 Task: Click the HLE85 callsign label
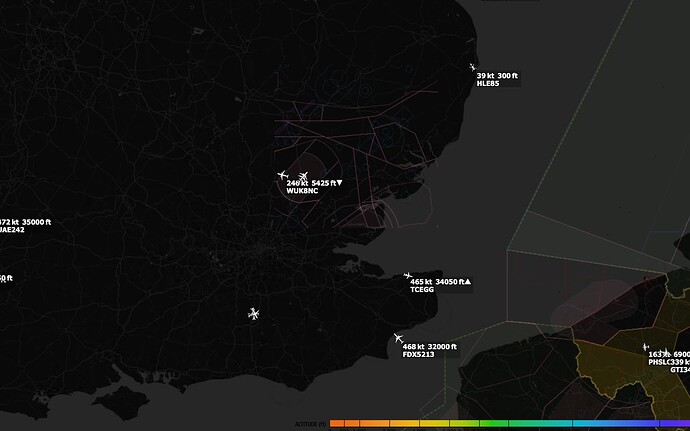pos(488,84)
